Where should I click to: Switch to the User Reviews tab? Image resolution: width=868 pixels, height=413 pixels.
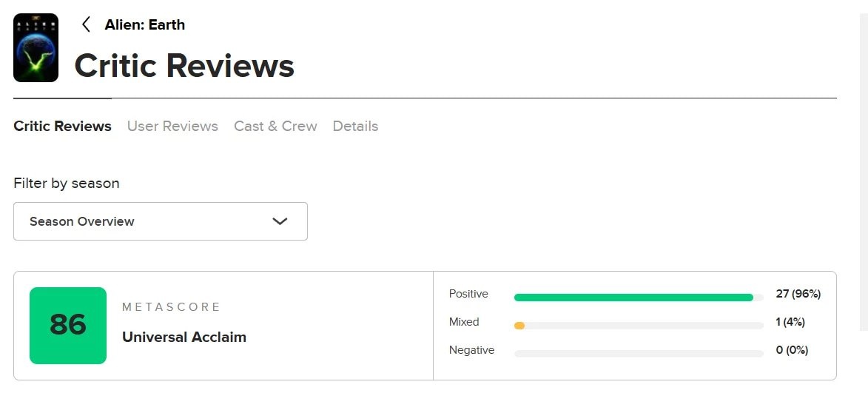click(x=172, y=127)
